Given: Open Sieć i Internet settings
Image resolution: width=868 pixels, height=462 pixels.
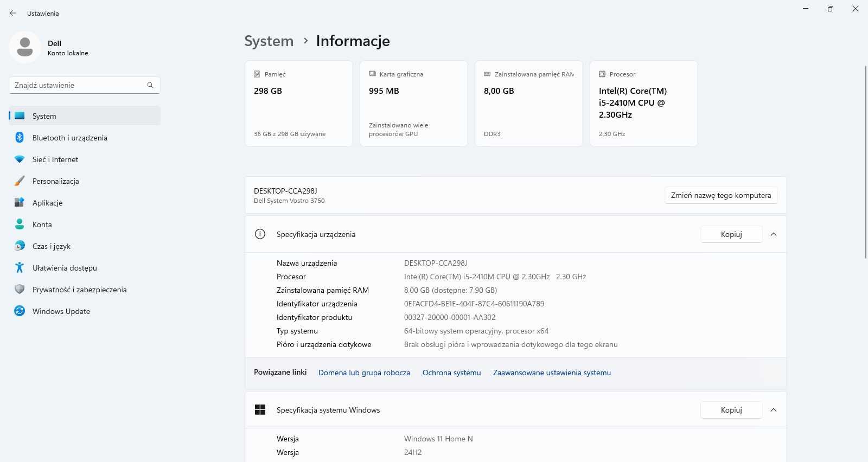Looking at the screenshot, I should coord(85,159).
